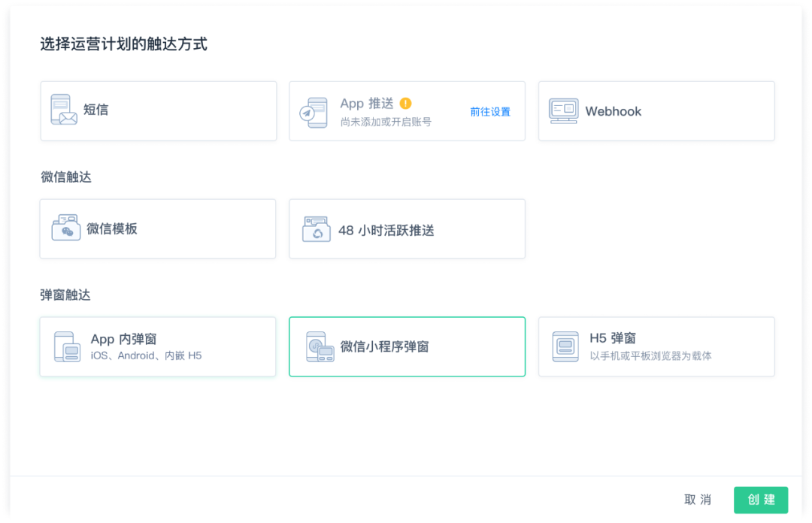Click the 选择运营计划的触达方式 dialog title
This screenshot has width=812, height=523.
124,44
